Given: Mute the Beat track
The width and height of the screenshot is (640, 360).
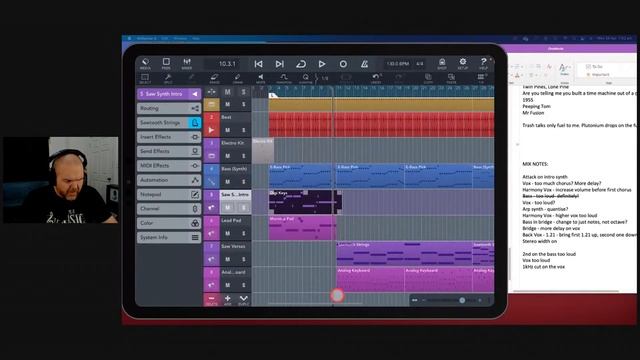Looking at the screenshot, I should [227, 130].
